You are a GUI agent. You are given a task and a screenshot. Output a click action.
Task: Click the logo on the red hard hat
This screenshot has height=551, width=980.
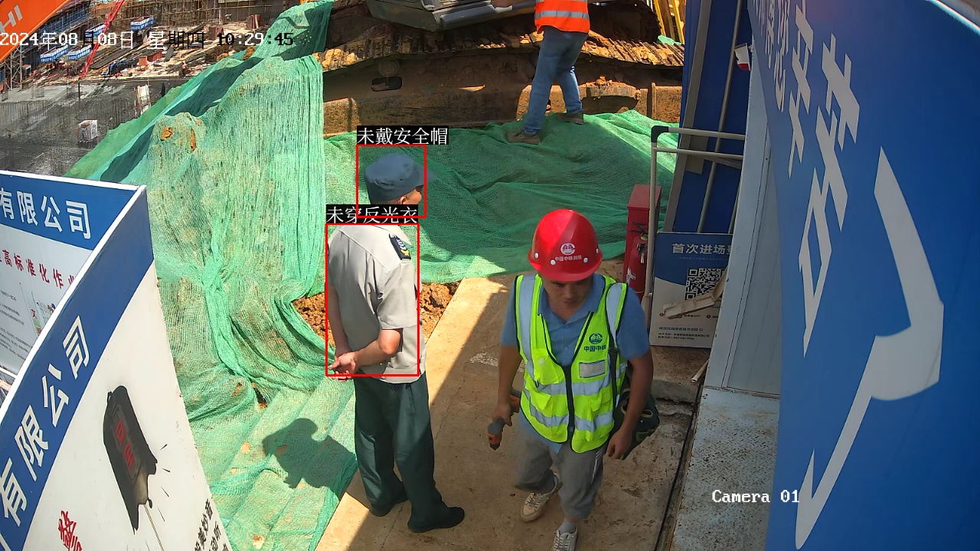coord(567,251)
